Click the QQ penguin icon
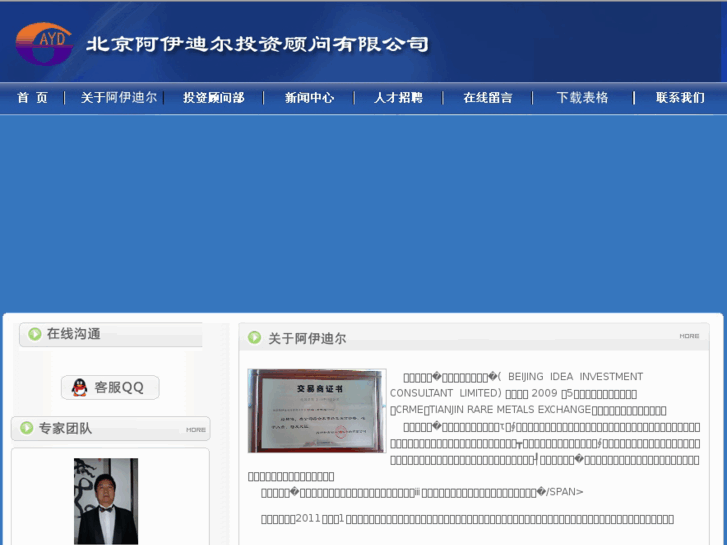Screen dimensions: 727x545 pos(80,387)
